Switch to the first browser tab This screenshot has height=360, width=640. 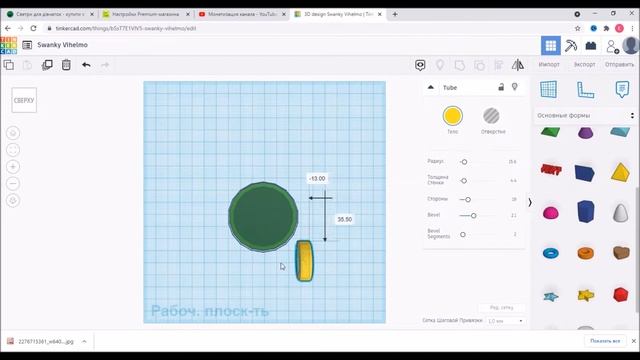50,14
